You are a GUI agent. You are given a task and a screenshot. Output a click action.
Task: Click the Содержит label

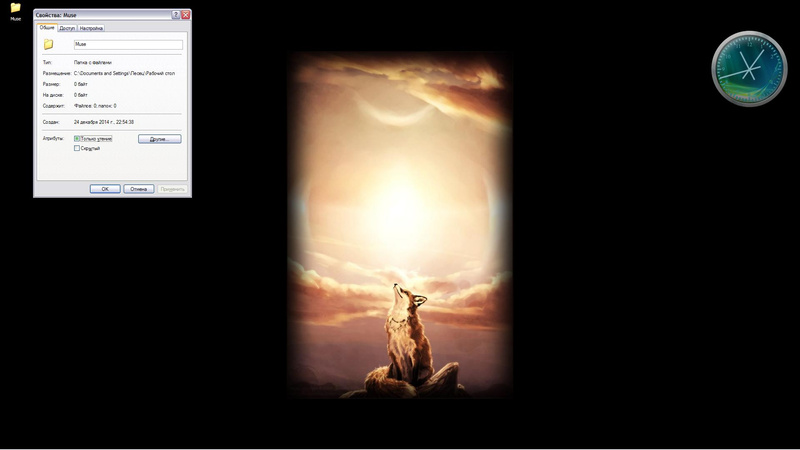54,106
